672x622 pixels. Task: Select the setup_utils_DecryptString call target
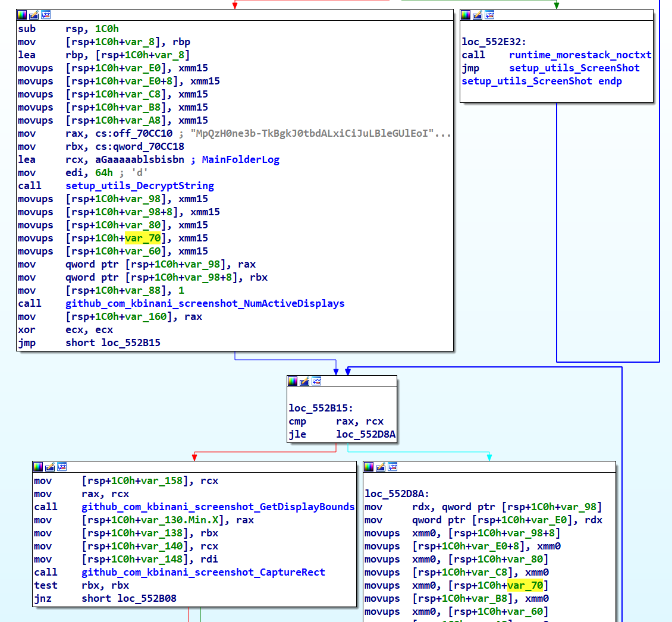[x=139, y=186]
